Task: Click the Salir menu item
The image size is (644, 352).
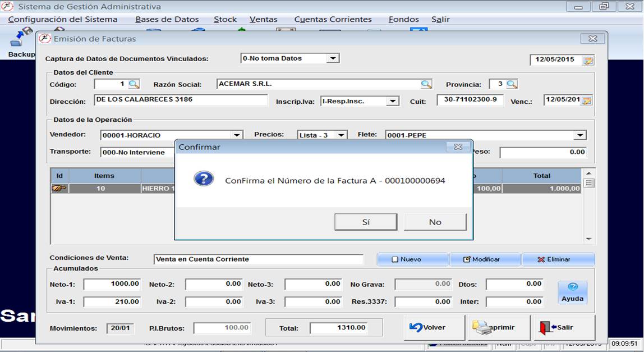Action: 440,19
